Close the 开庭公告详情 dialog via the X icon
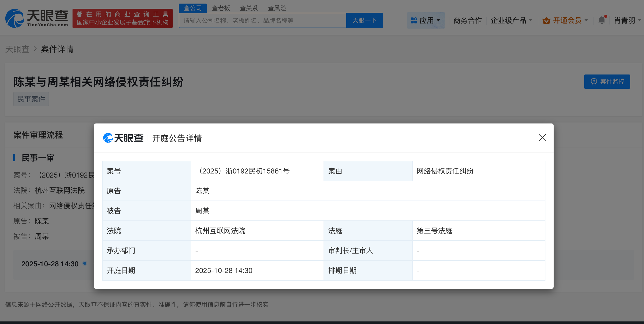 coord(542,138)
